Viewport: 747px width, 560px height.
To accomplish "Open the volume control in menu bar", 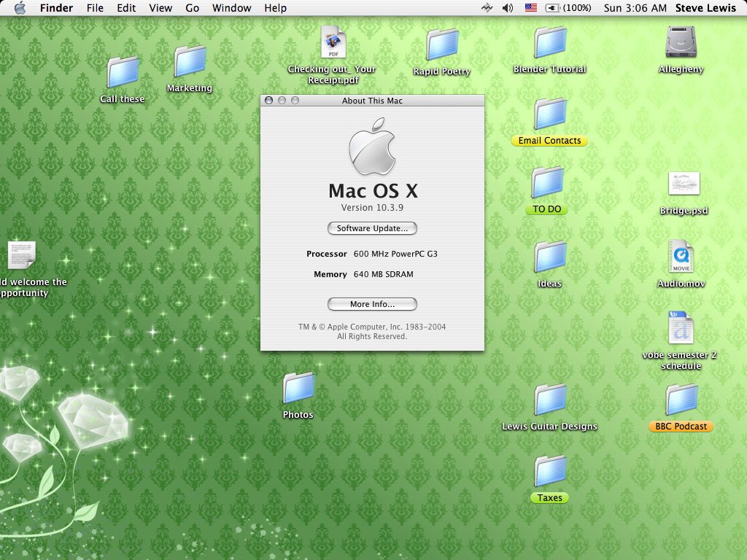I will point(508,7).
